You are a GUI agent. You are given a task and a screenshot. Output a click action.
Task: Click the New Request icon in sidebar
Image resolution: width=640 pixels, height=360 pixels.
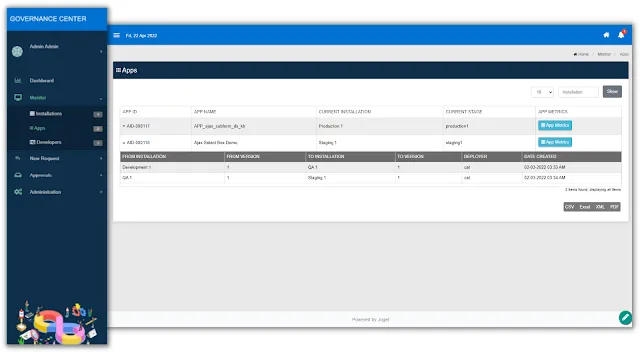[x=18, y=158]
